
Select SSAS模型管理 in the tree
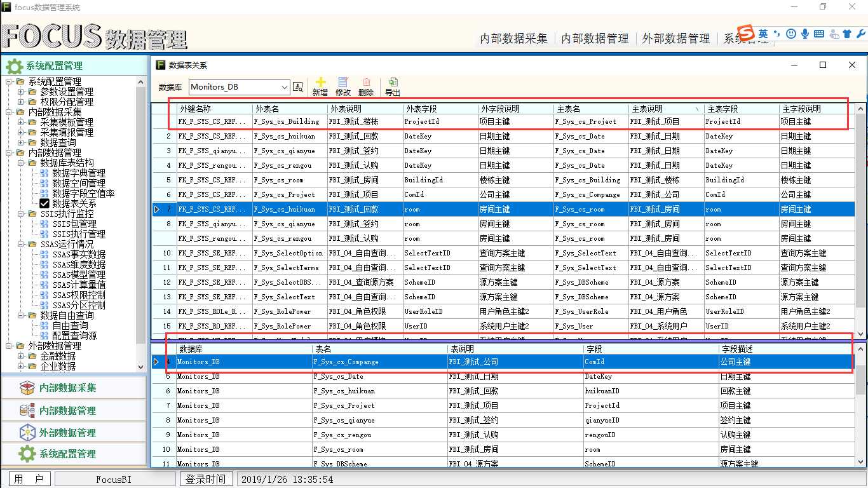coord(79,274)
